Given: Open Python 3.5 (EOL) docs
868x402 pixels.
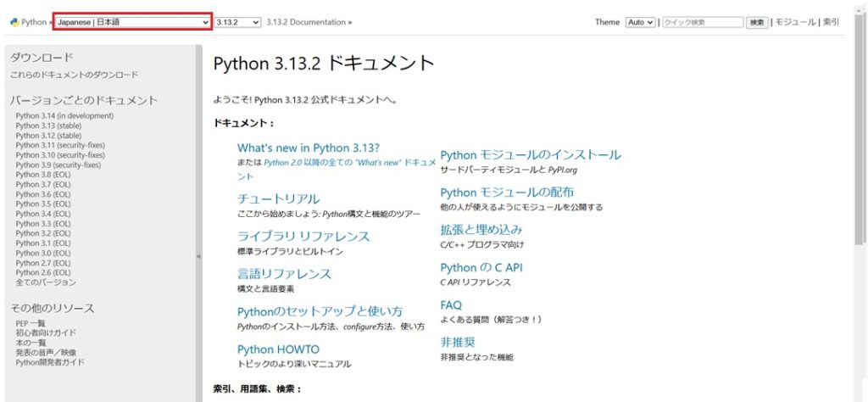Looking at the screenshot, I should tap(43, 204).
